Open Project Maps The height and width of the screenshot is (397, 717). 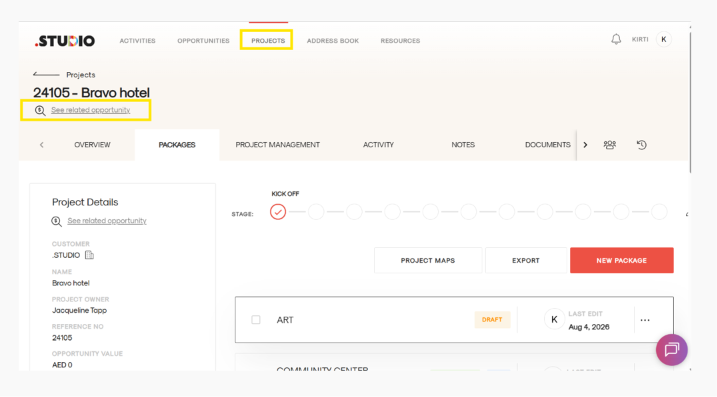click(x=428, y=260)
